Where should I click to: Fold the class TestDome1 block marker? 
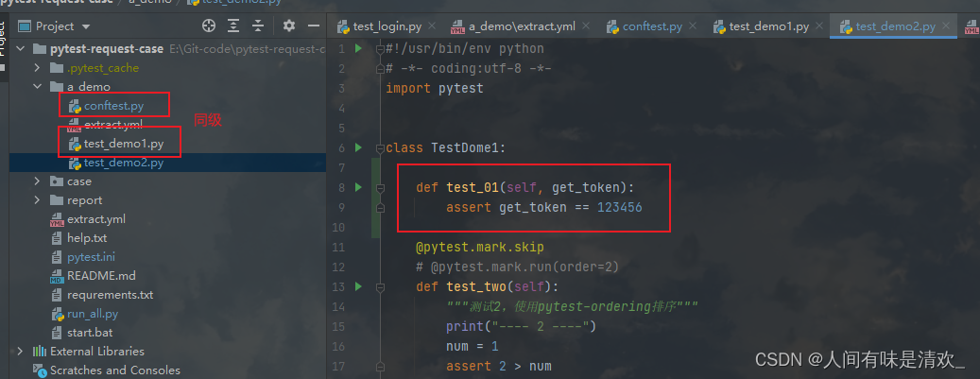pos(379,147)
